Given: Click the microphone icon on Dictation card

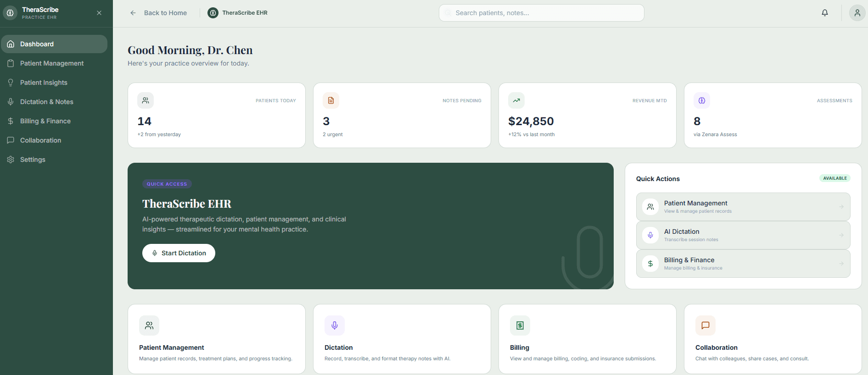Looking at the screenshot, I should pyautogui.click(x=335, y=325).
